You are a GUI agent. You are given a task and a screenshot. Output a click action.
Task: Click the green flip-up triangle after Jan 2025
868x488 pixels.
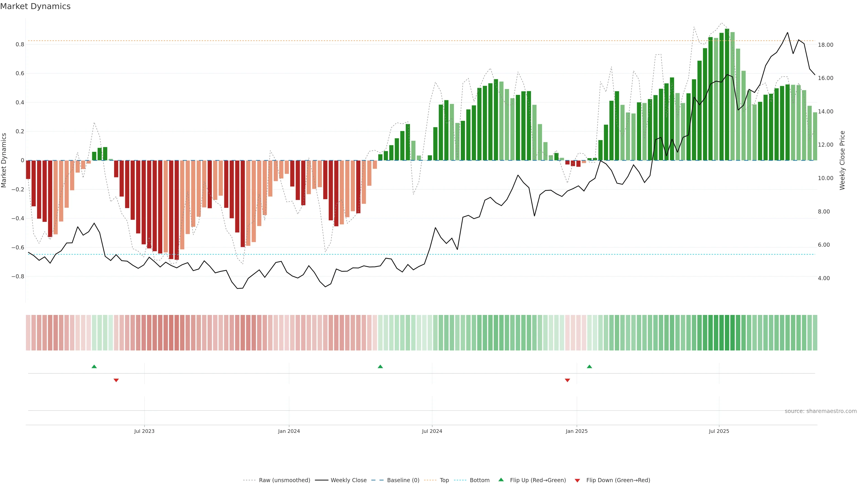pos(589,366)
